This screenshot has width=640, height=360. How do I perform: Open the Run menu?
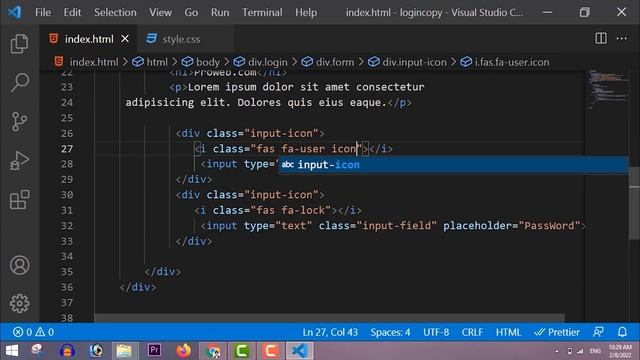tap(220, 12)
